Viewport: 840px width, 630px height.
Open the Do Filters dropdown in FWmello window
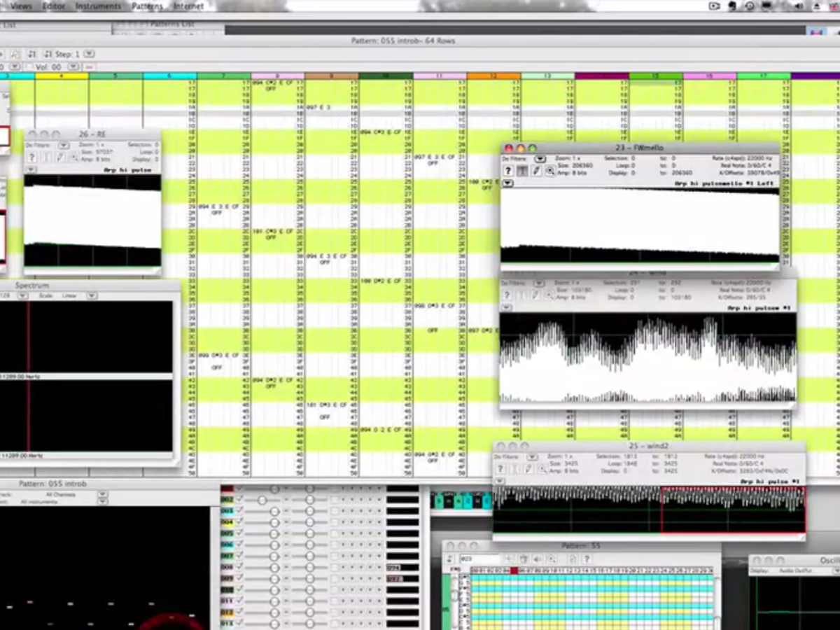coord(538,159)
